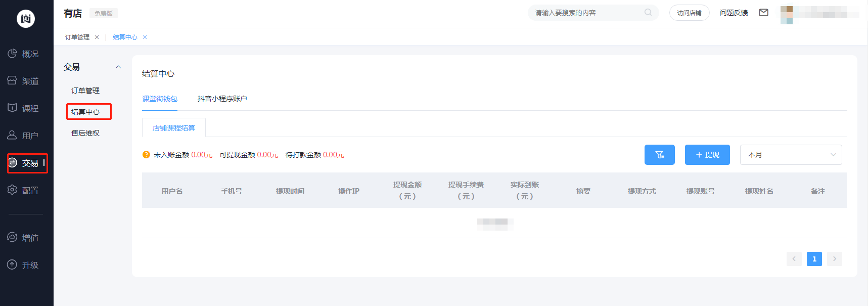Switch to 抖音小程序账户 tab

coord(222,99)
